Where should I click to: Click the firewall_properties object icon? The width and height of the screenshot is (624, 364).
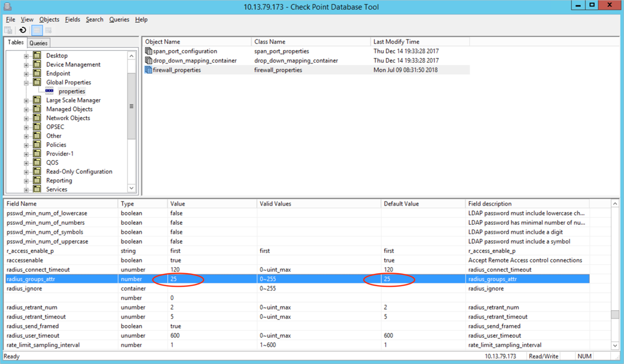(148, 70)
